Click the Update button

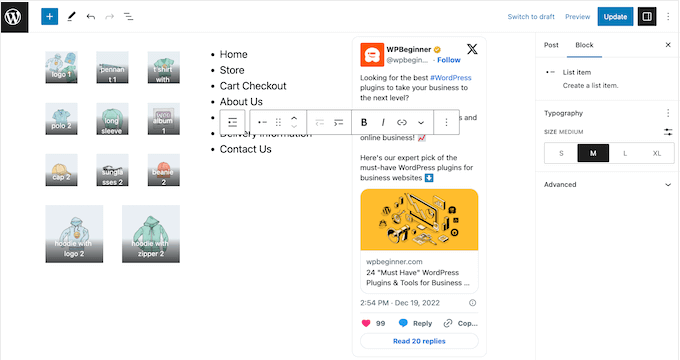615,16
